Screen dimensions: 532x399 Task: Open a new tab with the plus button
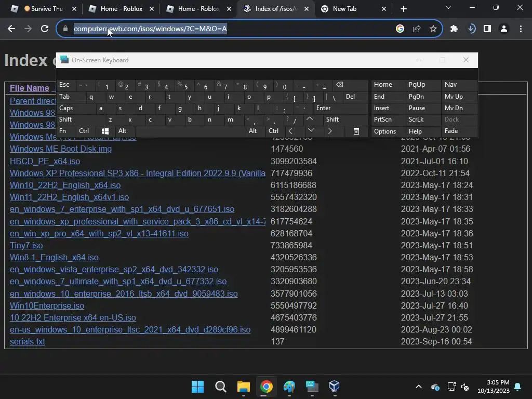pyautogui.click(x=403, y=9)
